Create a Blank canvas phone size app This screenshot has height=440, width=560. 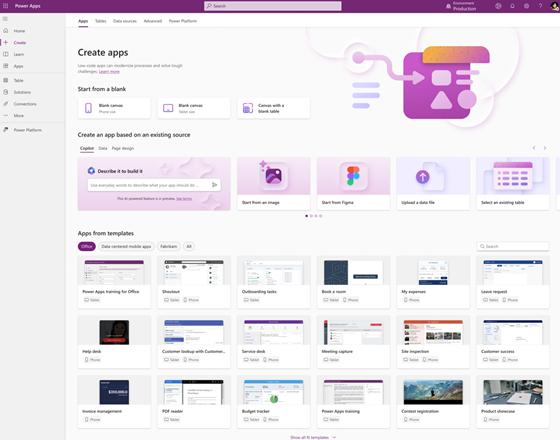114,108
